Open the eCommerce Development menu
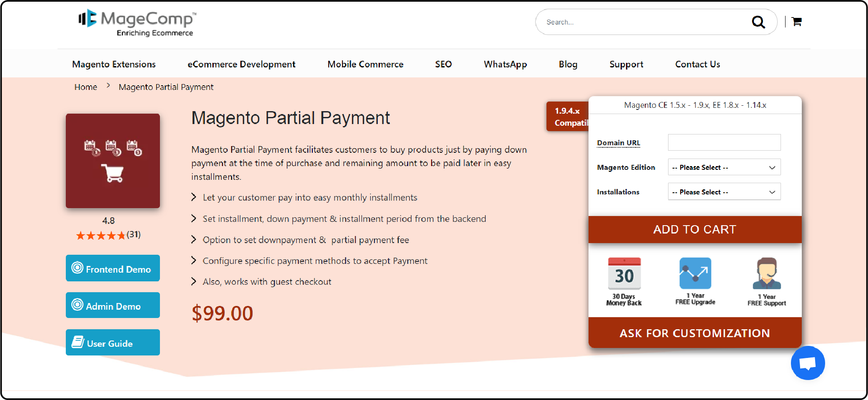This screenshot has height=400, width=868. tap(241, 64)
